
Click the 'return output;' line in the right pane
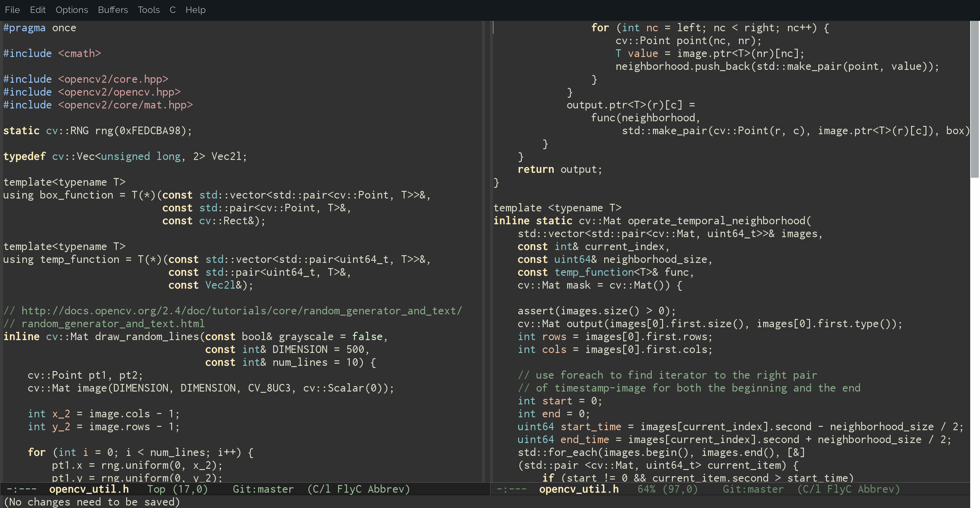pyautogui.click(x=560, y=169)
